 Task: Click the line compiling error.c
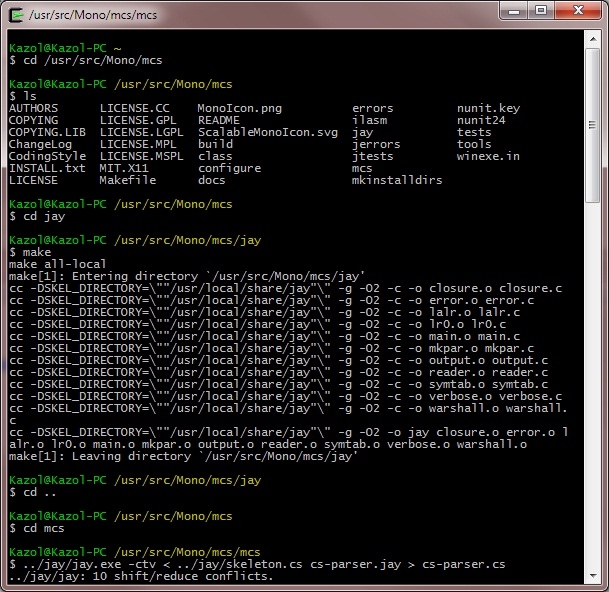(x=271, y=300)
